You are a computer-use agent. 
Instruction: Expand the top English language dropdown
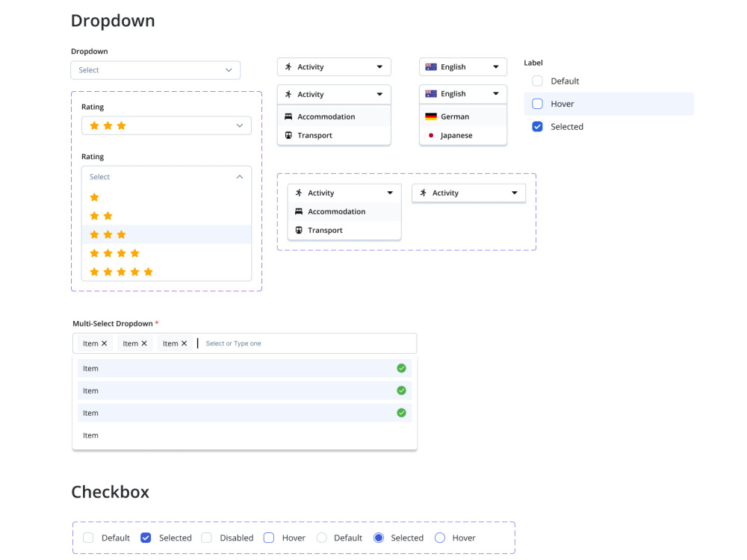point(462,66)
